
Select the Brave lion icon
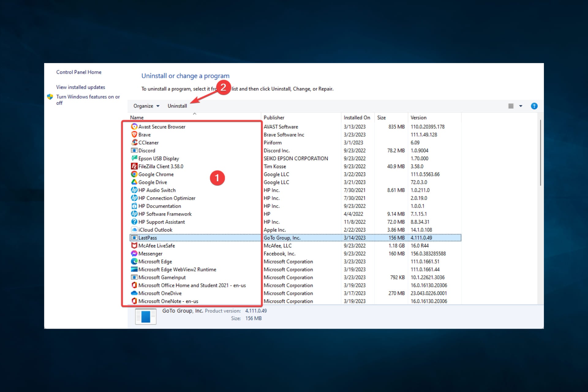[x=134, y=134]
